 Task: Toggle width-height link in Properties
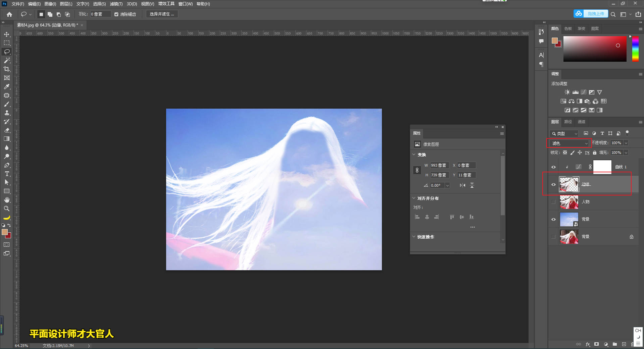coord(417,170)
